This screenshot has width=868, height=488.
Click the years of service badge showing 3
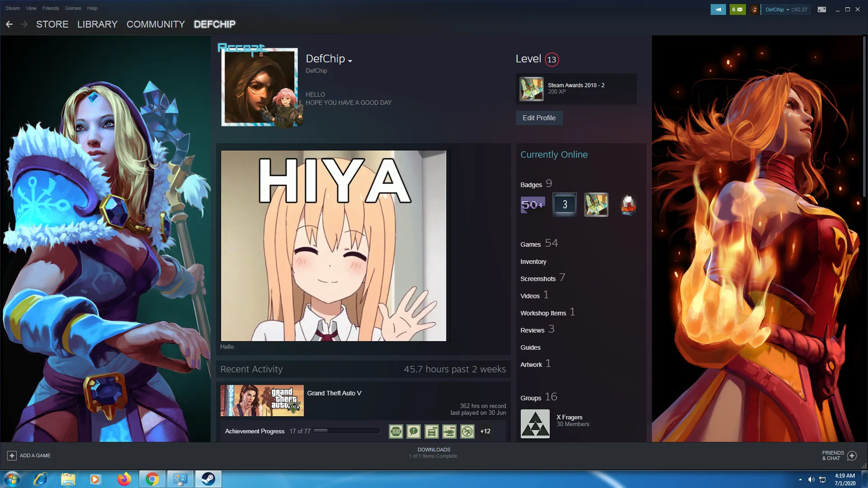click(565, 205)
